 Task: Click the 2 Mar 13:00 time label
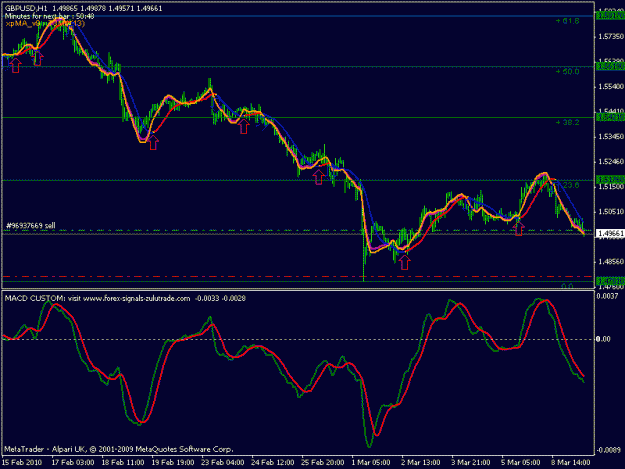coord(421,463)
